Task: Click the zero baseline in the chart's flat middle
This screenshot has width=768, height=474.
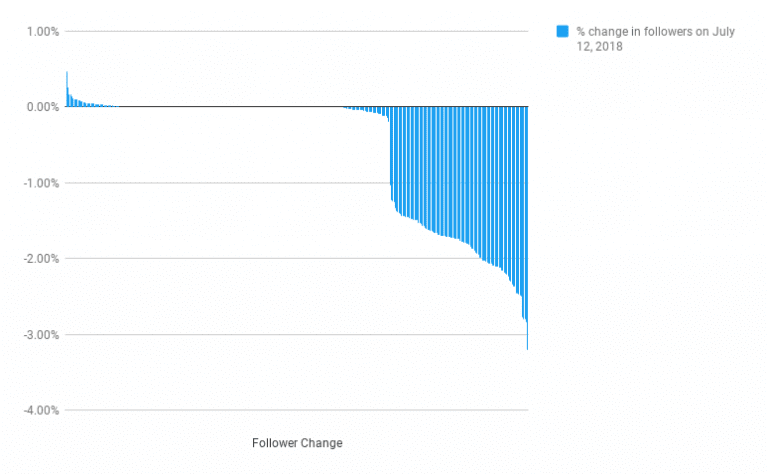Action: point(230,106)
